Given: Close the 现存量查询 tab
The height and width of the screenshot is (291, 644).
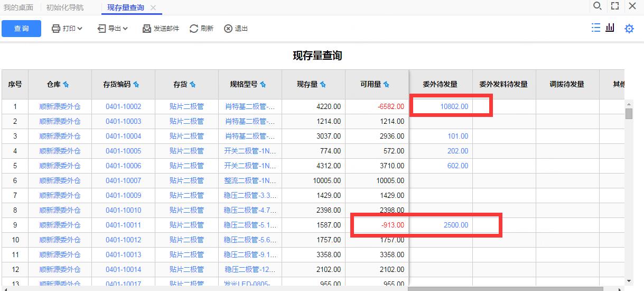Looking at the screenshot, I should tap(153, 7).
